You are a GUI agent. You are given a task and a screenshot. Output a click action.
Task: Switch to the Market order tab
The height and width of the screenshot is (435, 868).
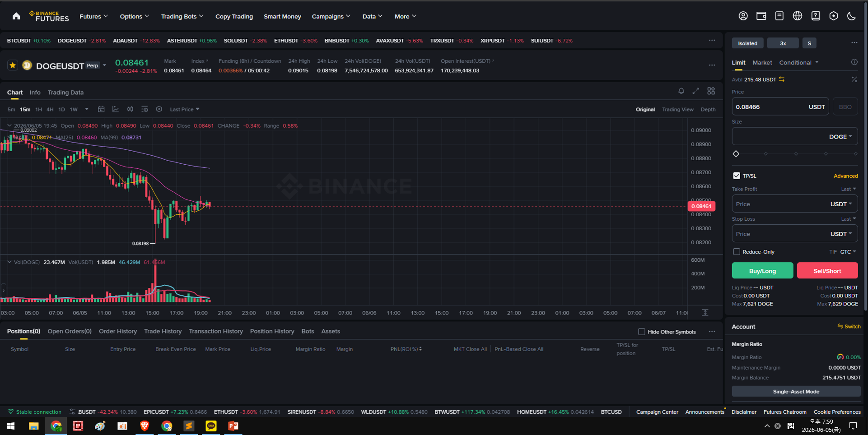762,63
